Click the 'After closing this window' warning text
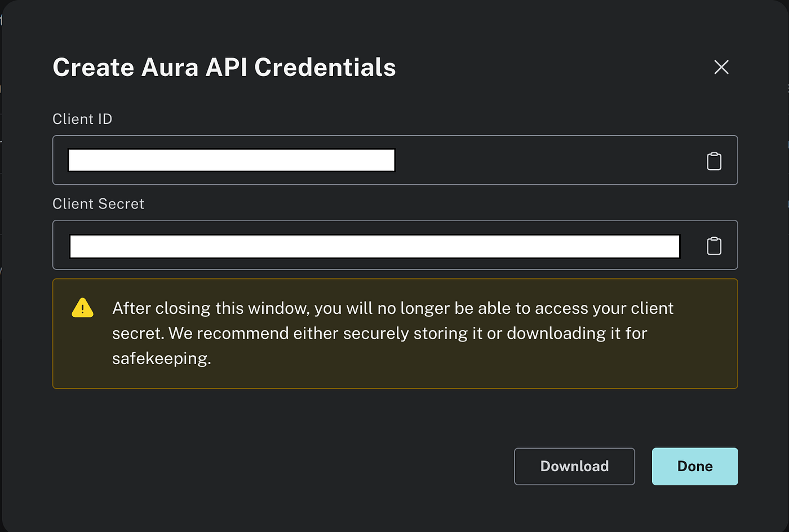Screen dimensions: 789x532 [x=393, y=333]
